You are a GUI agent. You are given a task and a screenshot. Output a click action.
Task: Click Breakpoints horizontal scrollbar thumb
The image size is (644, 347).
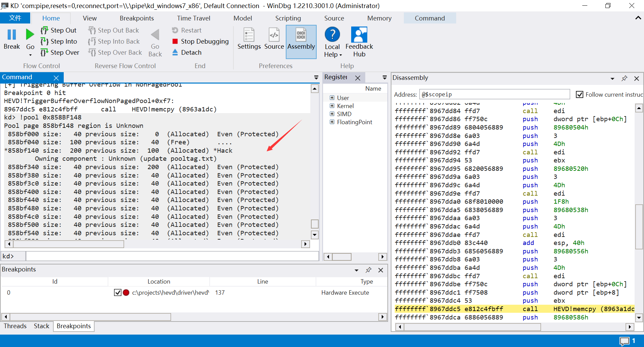click(91, 317)
